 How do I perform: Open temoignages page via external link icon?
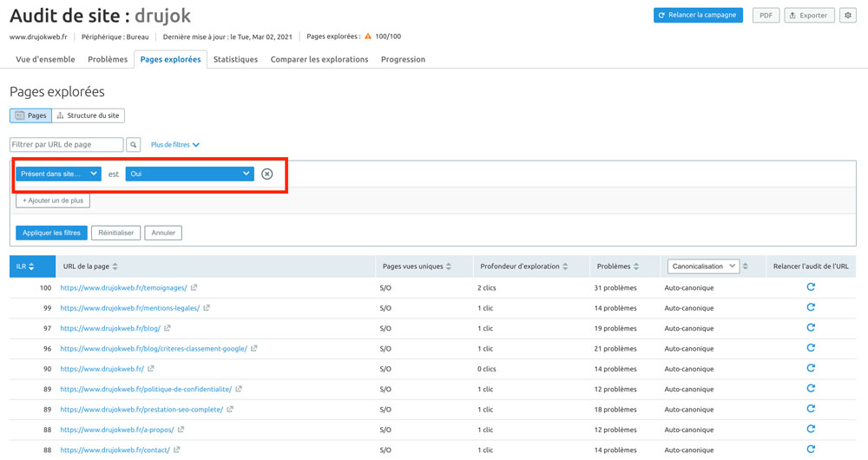(194, 288)
